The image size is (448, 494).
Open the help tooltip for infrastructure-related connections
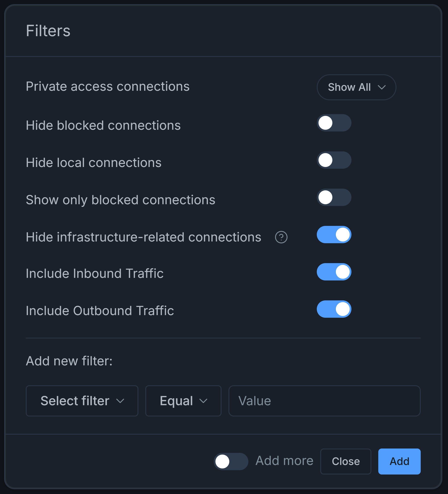(281, 237)
